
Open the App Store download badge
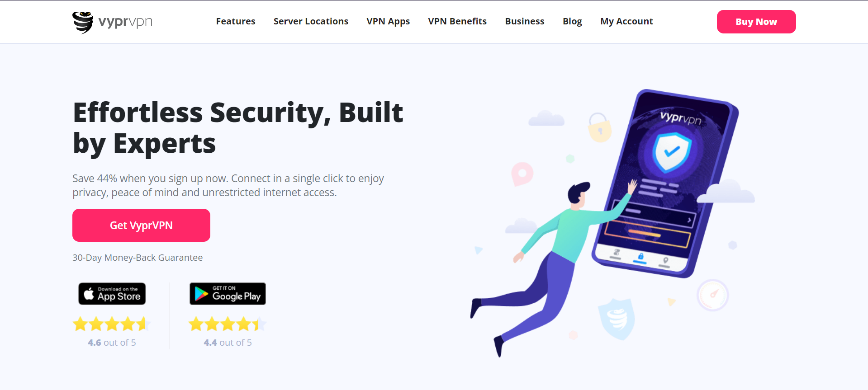(112, 294)
